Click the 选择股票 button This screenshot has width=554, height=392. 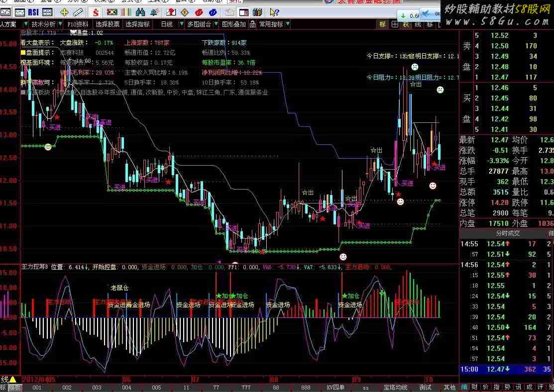[x=108, y=24]
